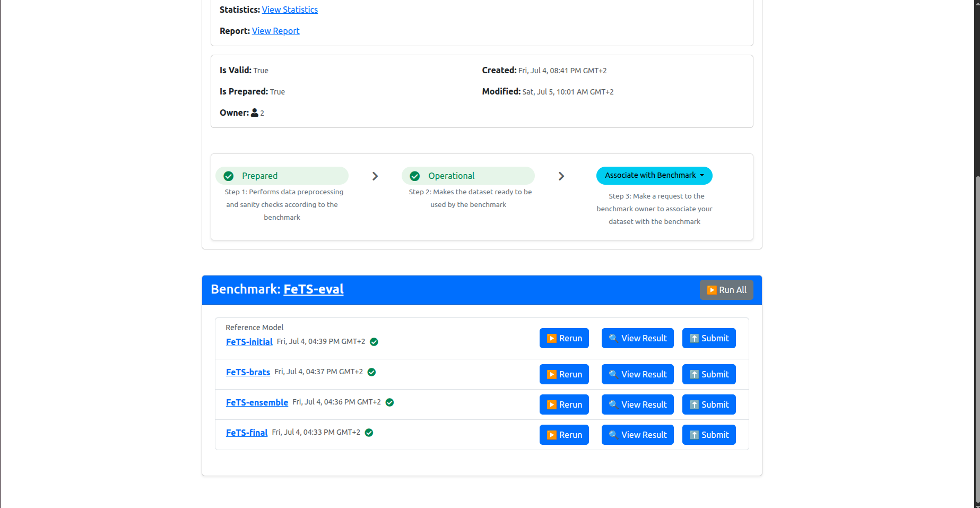
Task: Open the Associate with Benchmark dropdown
Action: point(654,176)
